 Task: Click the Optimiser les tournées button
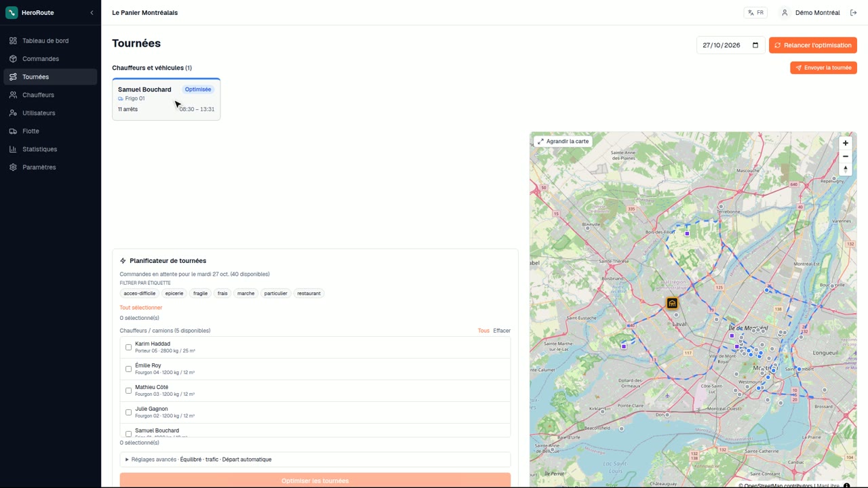click(315, 481)
